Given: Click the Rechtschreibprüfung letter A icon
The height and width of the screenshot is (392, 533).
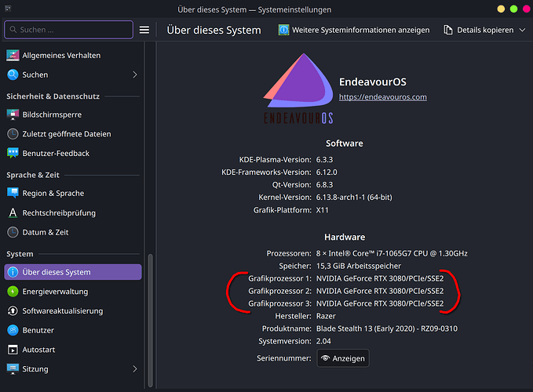Looking at the screenshot, I should pyautogui.click(x=13, y=212).
